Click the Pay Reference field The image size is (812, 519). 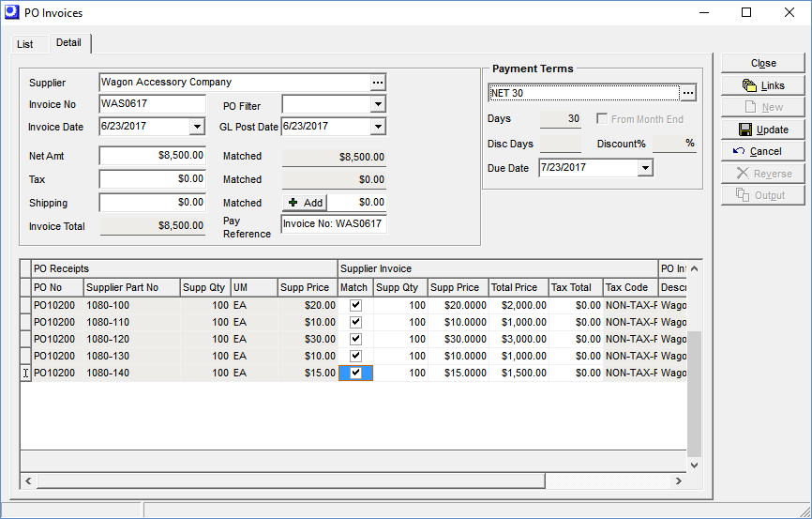click(x=334, y=224)
